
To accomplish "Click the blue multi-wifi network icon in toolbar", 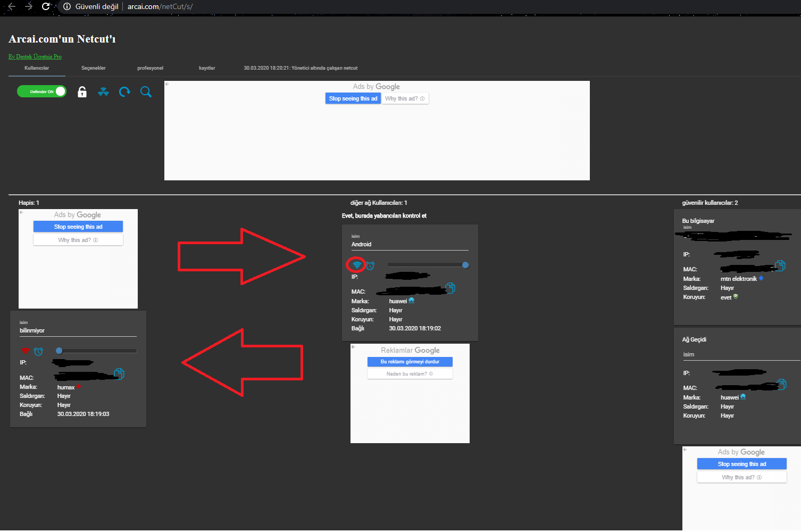I will click(103, 92).
